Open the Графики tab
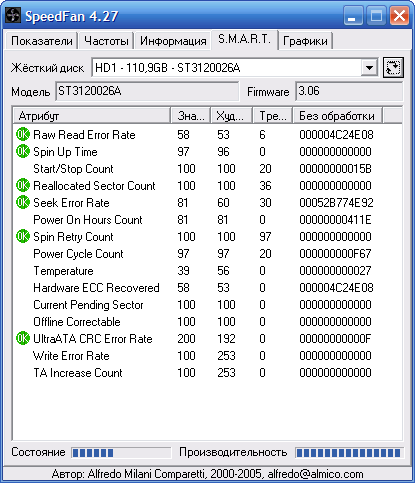Image resolution: width=415 pixels, height=483 pixels. (305, 41)
